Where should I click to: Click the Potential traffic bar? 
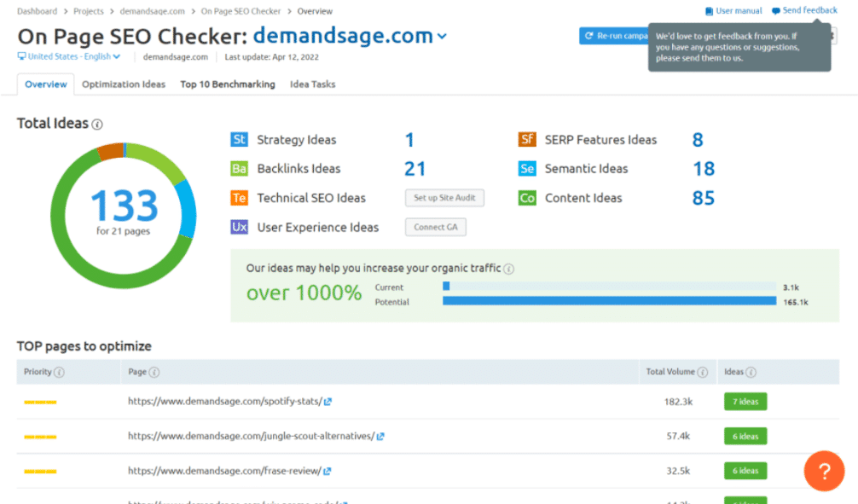(610, 301)
